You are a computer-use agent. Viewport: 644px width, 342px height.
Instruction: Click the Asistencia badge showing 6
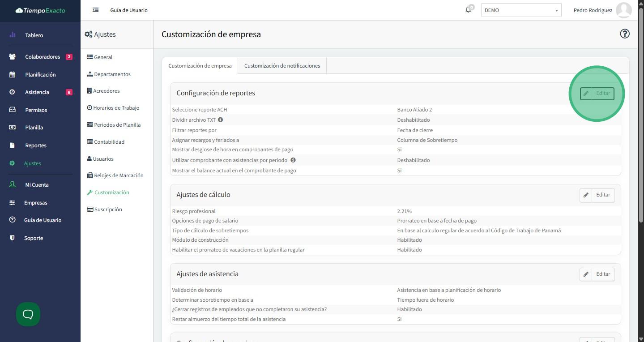click(x=69, y=92)
